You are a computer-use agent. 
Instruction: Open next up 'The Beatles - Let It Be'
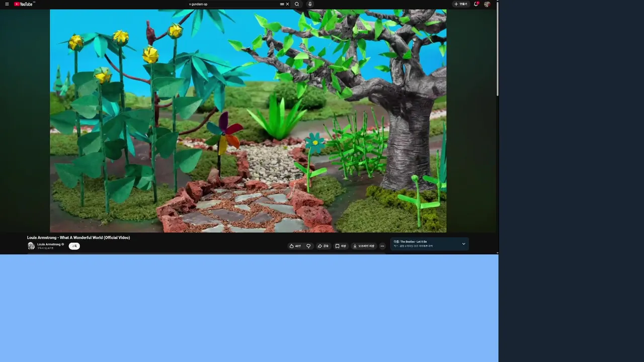(410, 242)
